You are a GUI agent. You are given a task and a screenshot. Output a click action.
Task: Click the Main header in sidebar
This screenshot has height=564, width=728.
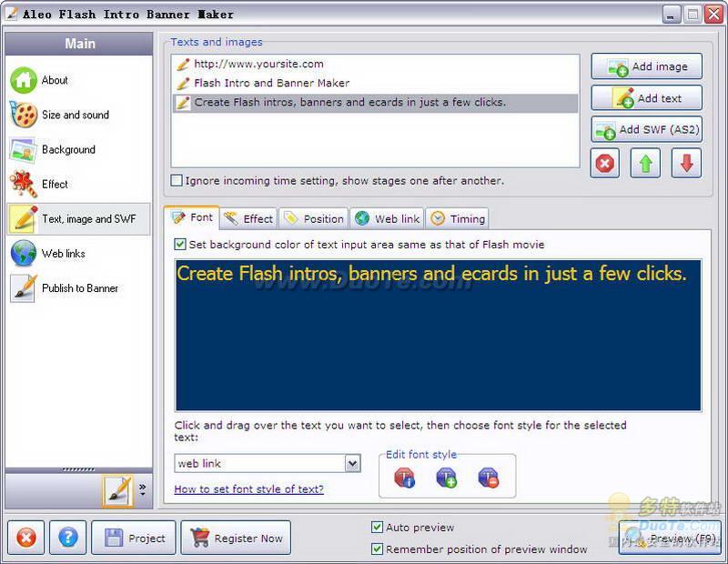pos(79,44)
